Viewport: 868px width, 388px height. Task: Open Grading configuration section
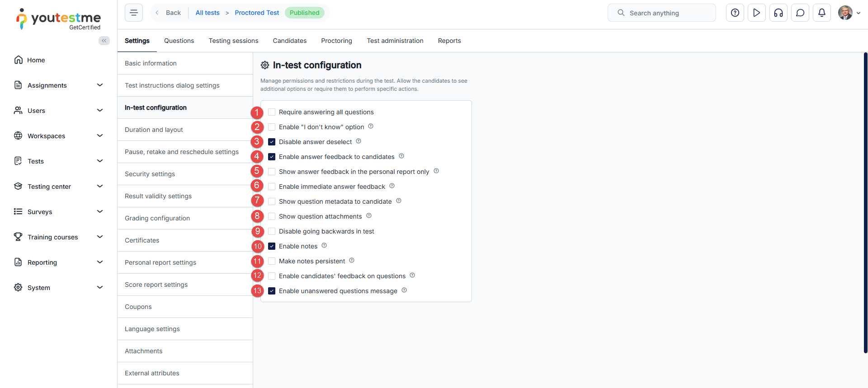[185, 218]
